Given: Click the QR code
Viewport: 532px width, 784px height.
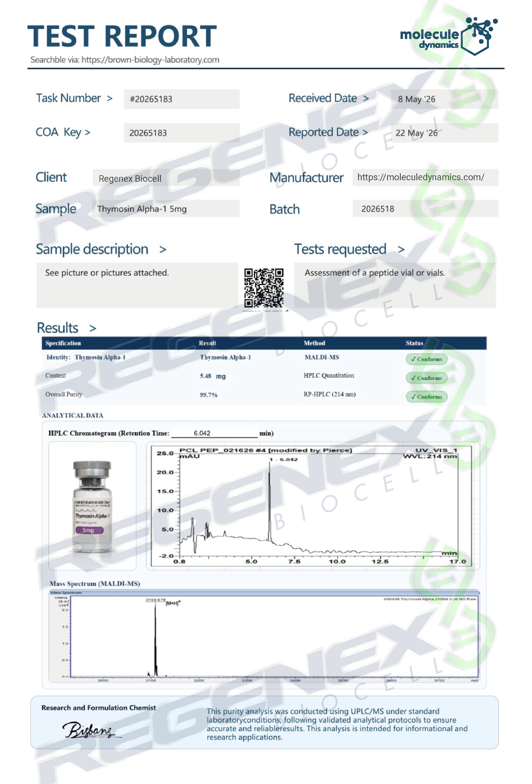Looking at the screenshot, I should pos(264,288).
